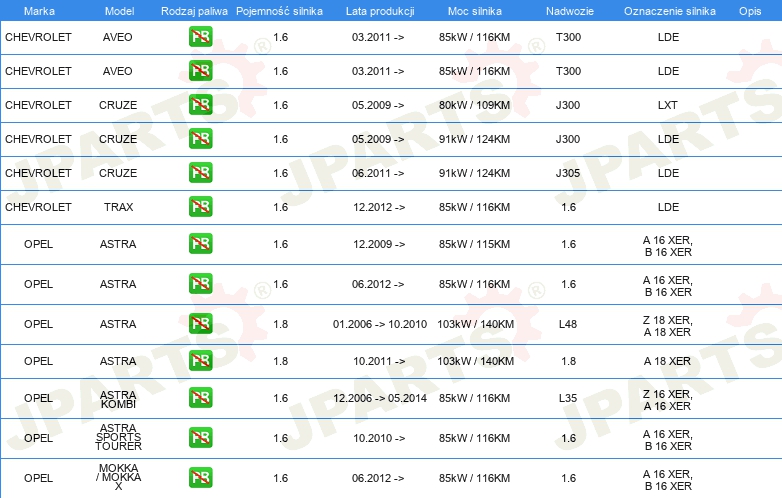Click the 10.2011 -> production date cell
782x498 pixels.
coord(379,361)
